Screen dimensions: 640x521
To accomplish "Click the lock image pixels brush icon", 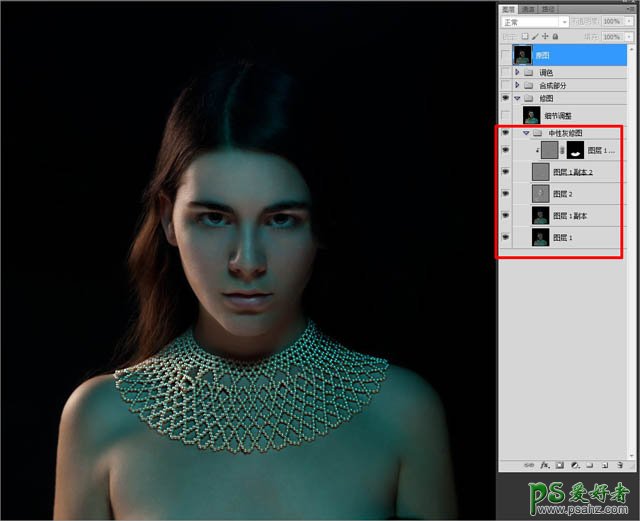I will point(535,36).
